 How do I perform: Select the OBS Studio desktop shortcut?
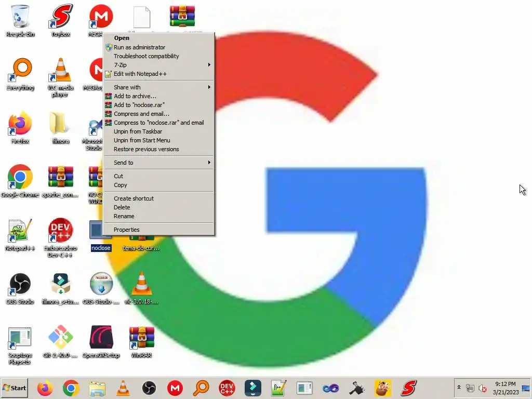pyautogui.click(x=20, y=288)
